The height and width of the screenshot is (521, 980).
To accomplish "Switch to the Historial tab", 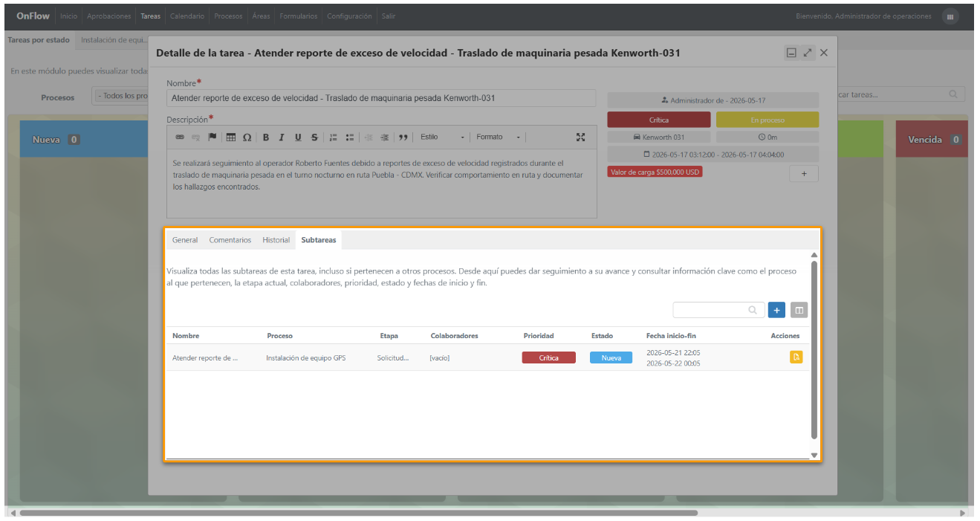I will click(276, 240).
